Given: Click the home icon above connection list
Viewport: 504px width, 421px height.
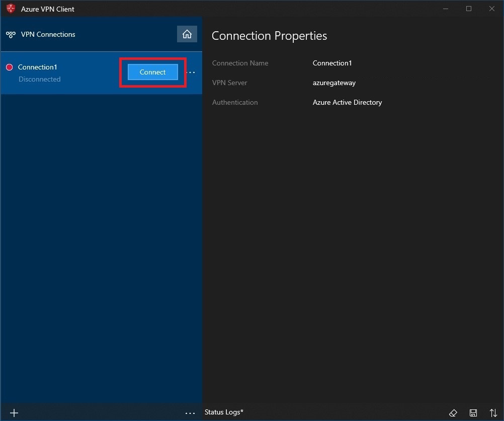Looking at the screenshot, I should coord(187,34).
